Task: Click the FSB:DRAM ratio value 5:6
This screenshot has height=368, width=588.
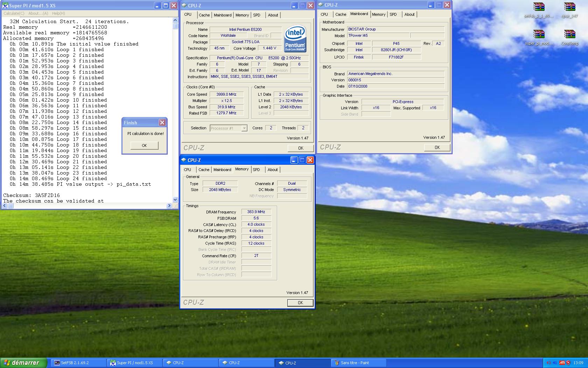Action: pos(256,218)
